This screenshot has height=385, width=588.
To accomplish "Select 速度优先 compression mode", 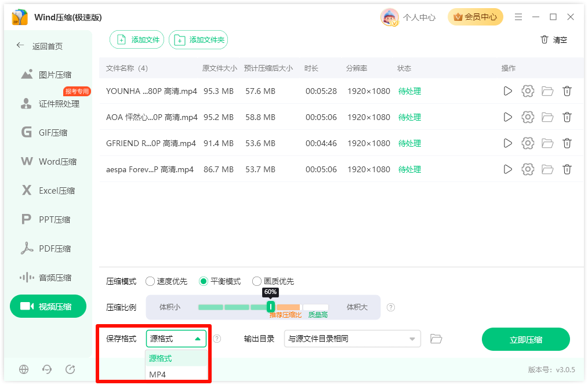I will [166, 281].
